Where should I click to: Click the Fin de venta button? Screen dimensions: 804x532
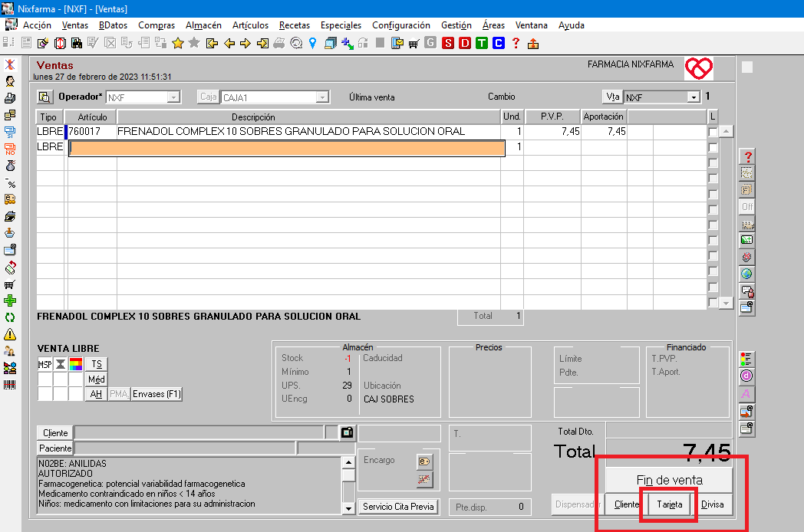pyautogui.click(x=669, y=480)
